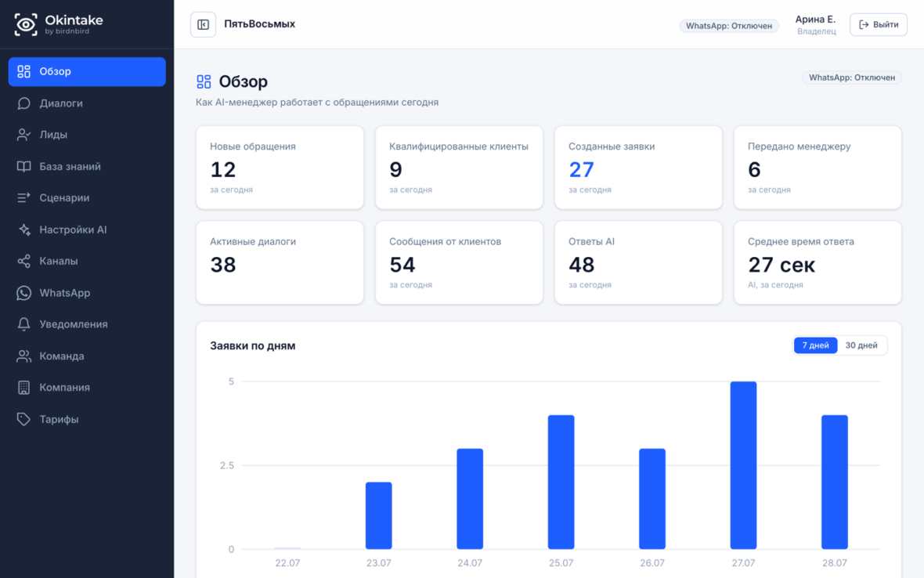The width and height of the screenshot is (924, 578).
Task: Click the chart bar for 25.07
Action: click(x=561, y=482)
